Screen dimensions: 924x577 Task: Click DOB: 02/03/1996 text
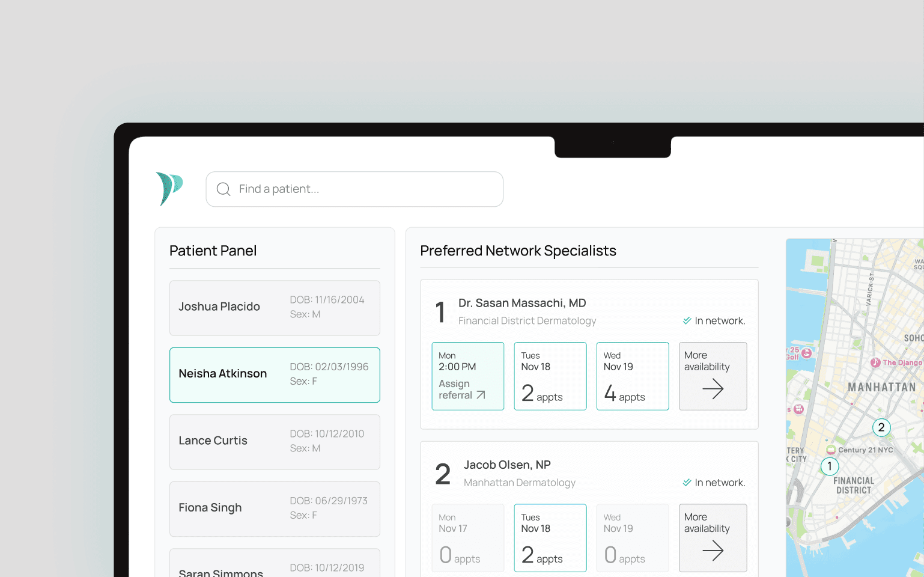(329, 367)
